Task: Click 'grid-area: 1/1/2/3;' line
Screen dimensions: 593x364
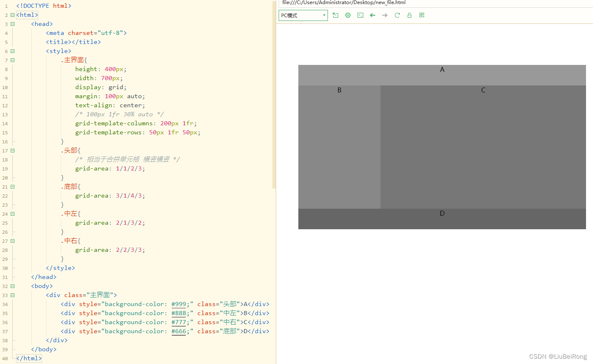Action: tap(110, 168)
